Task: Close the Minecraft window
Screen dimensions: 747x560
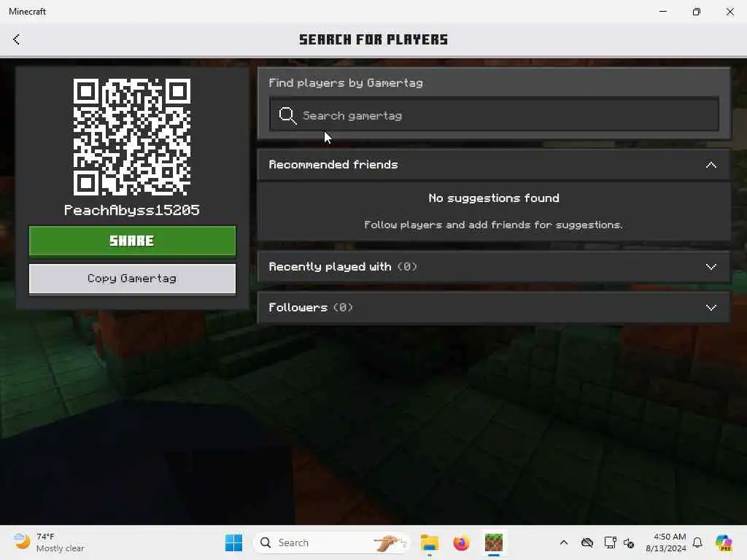Action: (x=729, y=12)
